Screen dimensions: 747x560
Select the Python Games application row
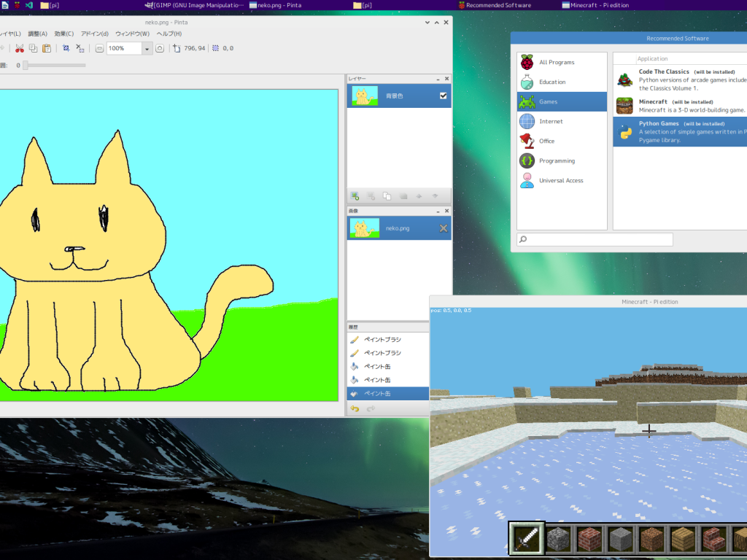(681, 132)
